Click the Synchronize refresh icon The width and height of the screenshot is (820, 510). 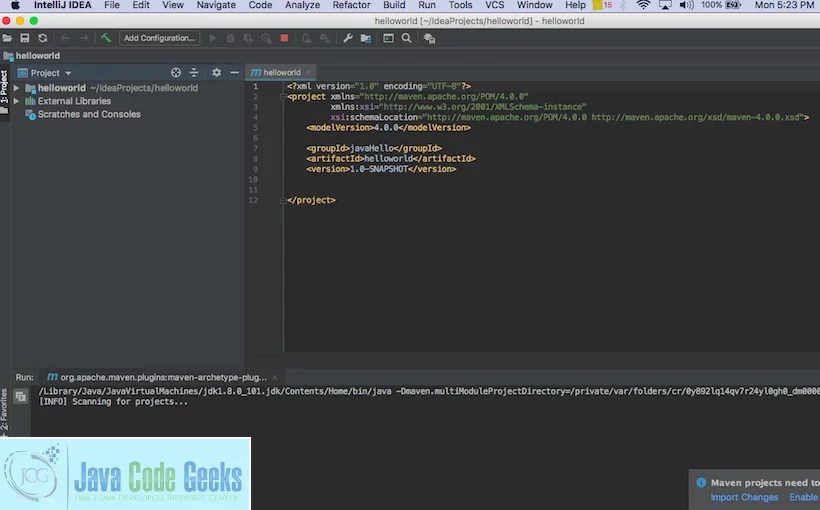42,38
